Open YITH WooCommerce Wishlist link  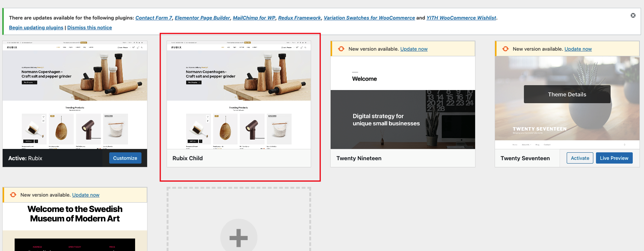coord(461,18)
